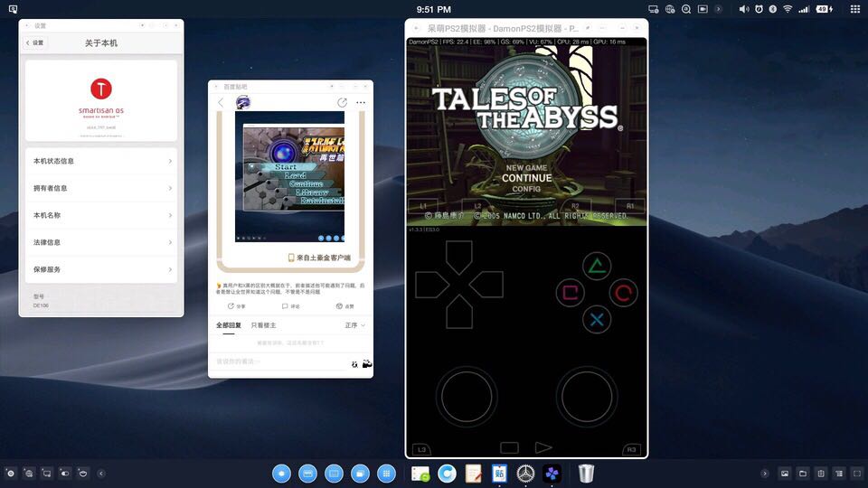The height and width of the screenshot is (488, 868).
Task: Tap the circle button on the emulator gamepad
Action: pos(623,293)
